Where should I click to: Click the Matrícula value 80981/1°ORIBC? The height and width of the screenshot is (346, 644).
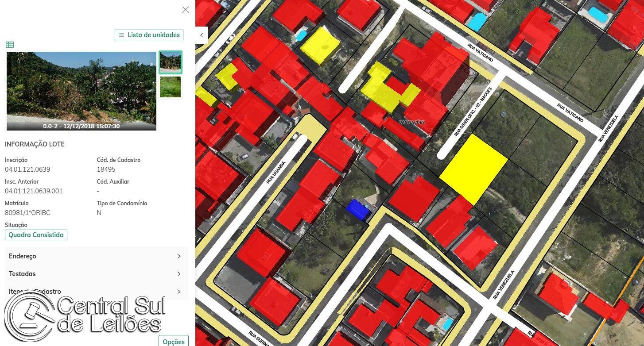pyautogui.click(x=27, y=213)
